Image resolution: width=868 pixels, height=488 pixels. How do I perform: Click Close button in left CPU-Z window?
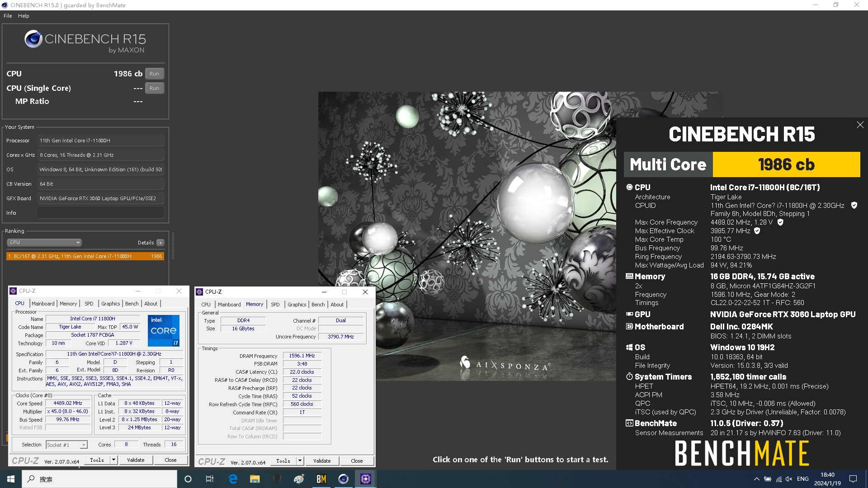[x=170, y=460]
